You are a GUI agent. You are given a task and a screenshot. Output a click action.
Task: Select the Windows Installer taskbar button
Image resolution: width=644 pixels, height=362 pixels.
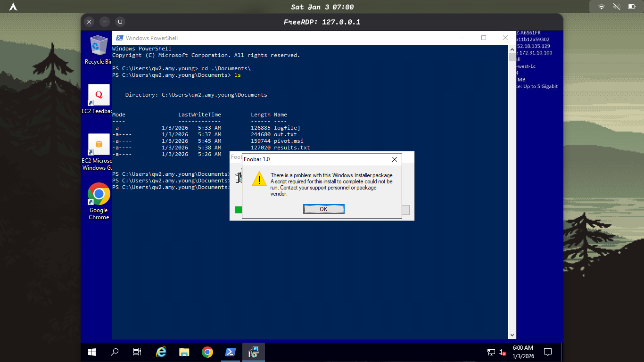point(253,352)
